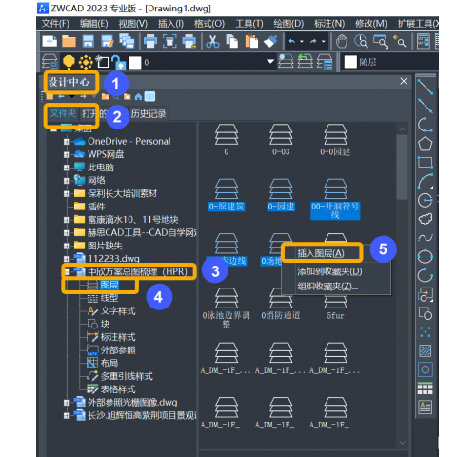The image size is (476, 457).
Task: Select 线型 in the tree
Action: pos(109,298)
